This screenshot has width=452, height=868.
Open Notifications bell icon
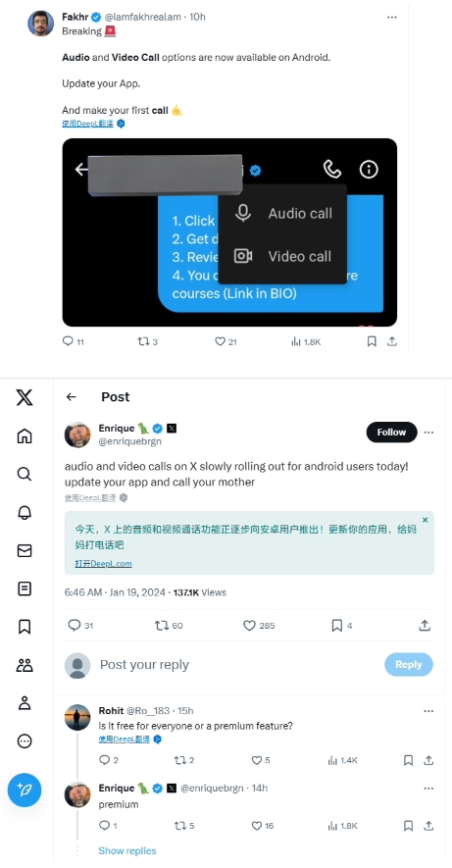click(25, 513)
